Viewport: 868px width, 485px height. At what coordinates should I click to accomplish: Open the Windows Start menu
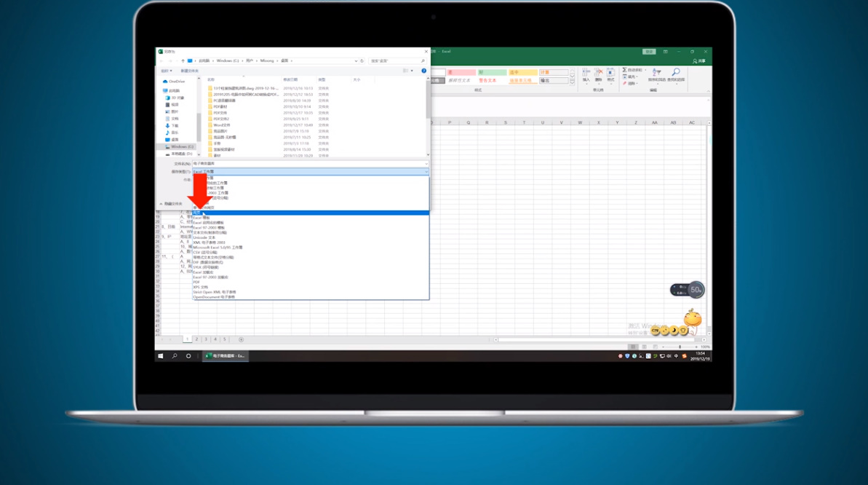pos(161,356)
